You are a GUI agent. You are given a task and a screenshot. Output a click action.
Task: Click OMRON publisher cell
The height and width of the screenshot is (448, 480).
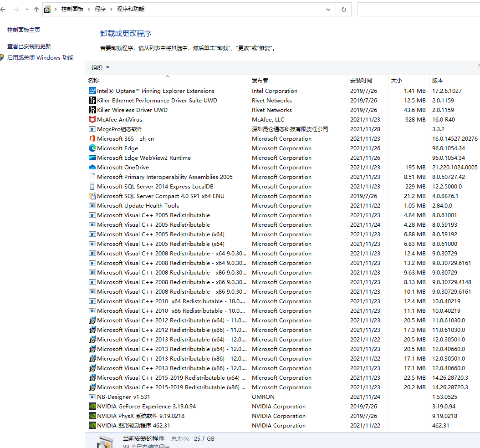[x=263, y=397]
